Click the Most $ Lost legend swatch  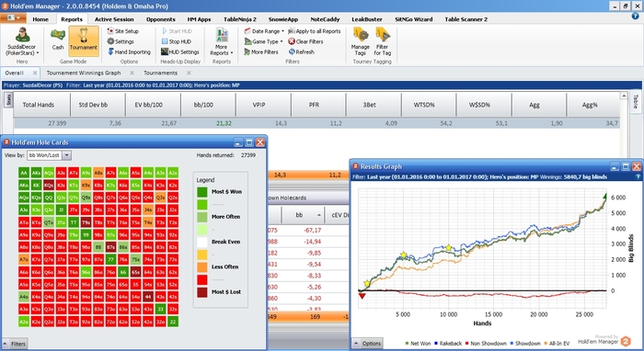202,292
